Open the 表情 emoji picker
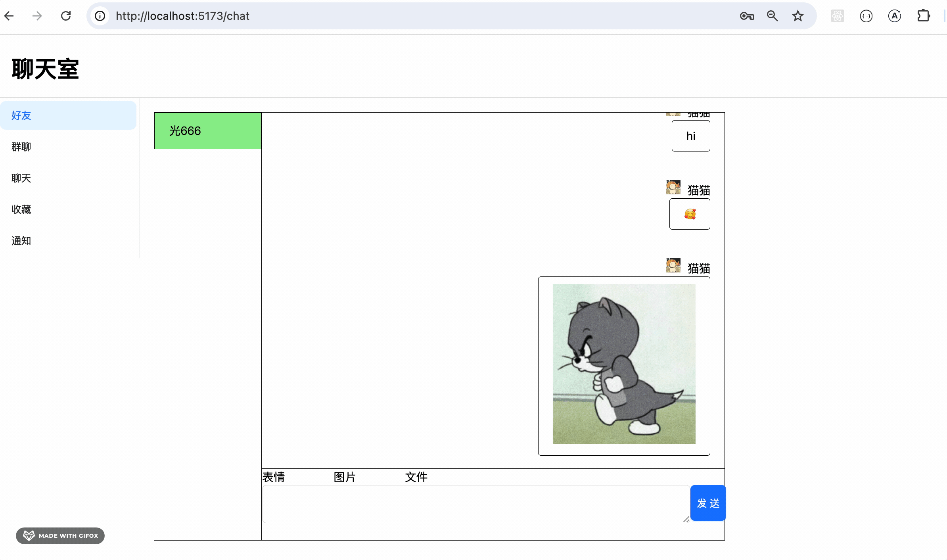The height and width of the screenshot is (560, 947). [274, 477]
